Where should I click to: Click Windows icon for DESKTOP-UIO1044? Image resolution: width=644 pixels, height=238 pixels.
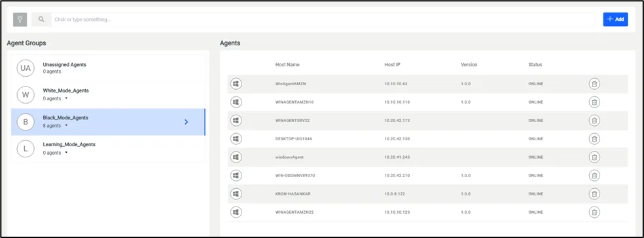point(236,139)
